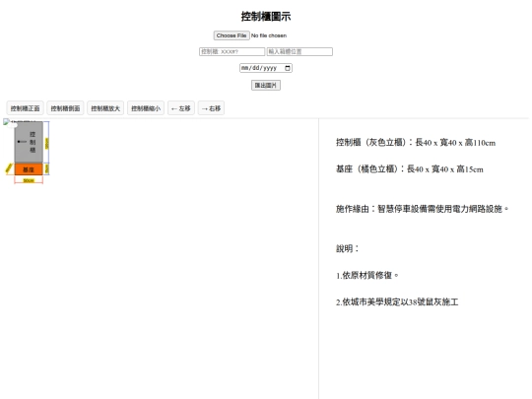Click the 施作緣由 reason sentence
The image size is (532, 399).
(422, 209)
